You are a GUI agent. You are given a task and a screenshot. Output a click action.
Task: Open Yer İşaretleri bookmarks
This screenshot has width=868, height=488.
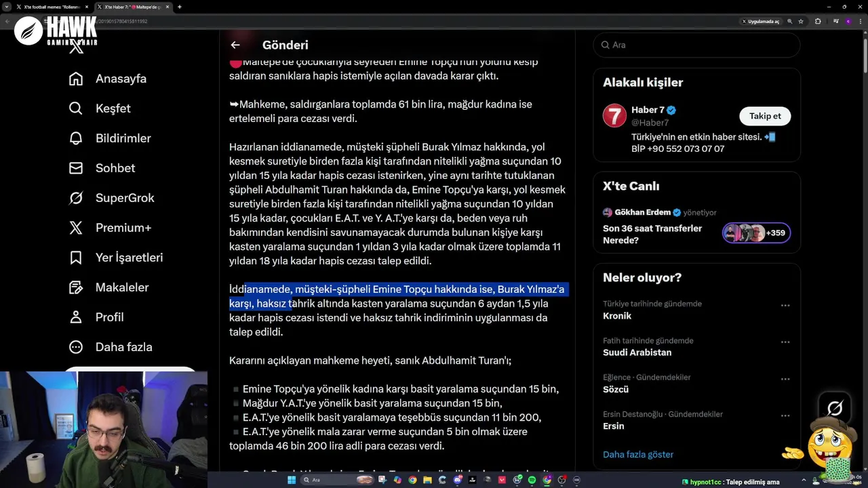116,258
